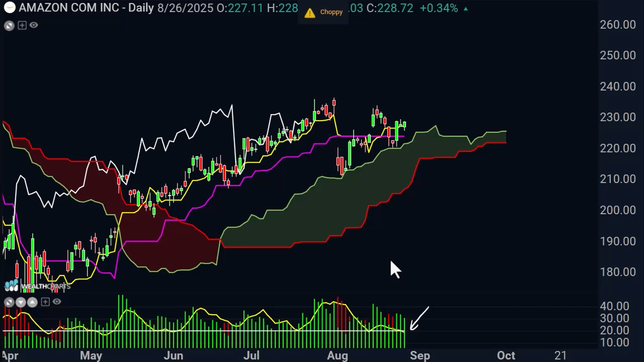Viewport: 644px width, 362px height.
Task: Click the 30.00 indicator axis label
Action: pos(614,318)
